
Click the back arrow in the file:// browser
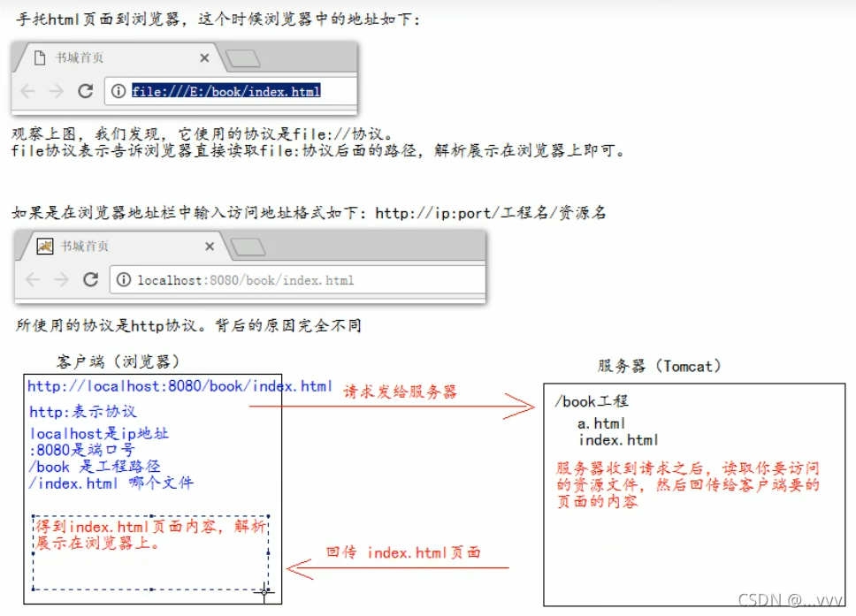click(27, 90)
